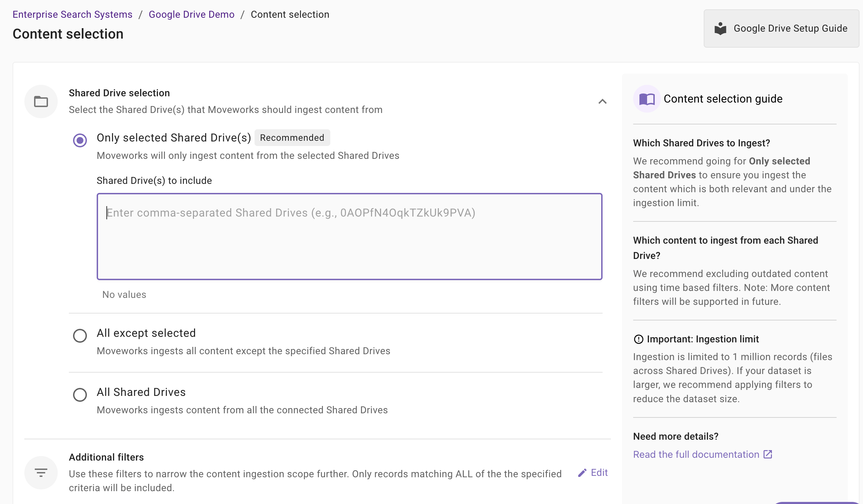The height and width of the screenshot is (504, 863).
Task: Select the Only selected Shared Drive(s) radio button
Action: coord(80,140)
